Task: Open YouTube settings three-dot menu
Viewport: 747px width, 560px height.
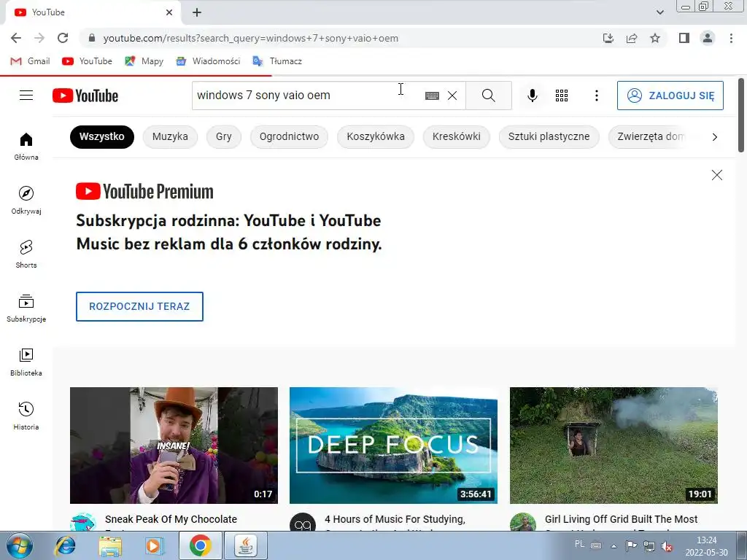Action: click(x=596, y=96)
